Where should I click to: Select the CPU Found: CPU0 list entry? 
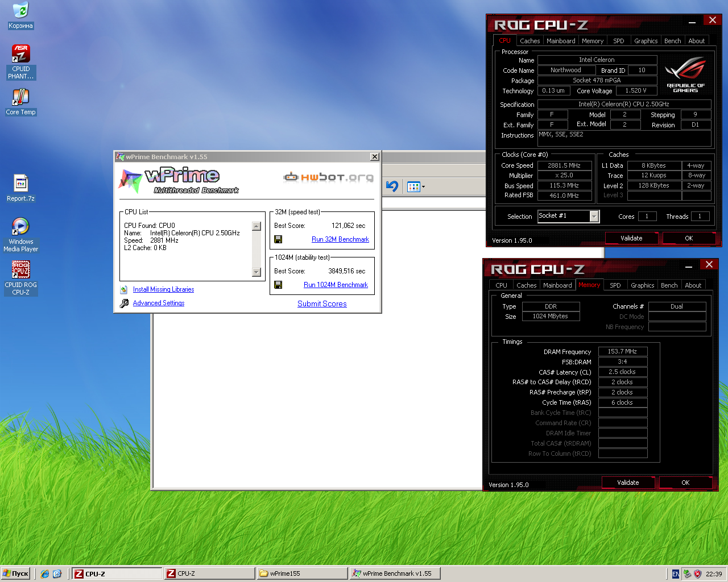point(150,226)
